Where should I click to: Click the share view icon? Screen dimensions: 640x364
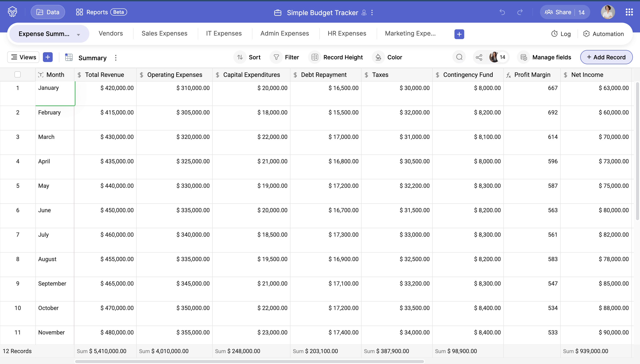[x=479, y=57]
